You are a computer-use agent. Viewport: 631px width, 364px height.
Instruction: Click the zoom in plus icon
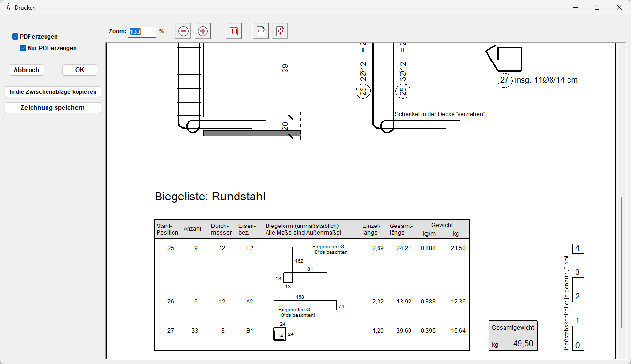pos(203,31)
